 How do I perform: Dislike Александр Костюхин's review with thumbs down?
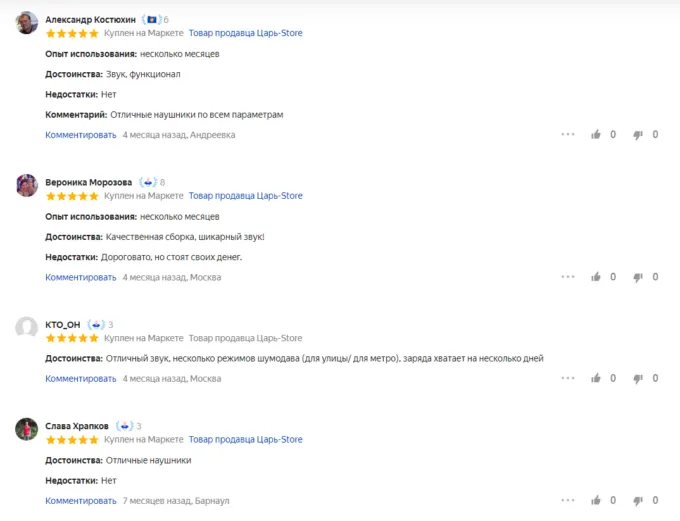(638, 134)
